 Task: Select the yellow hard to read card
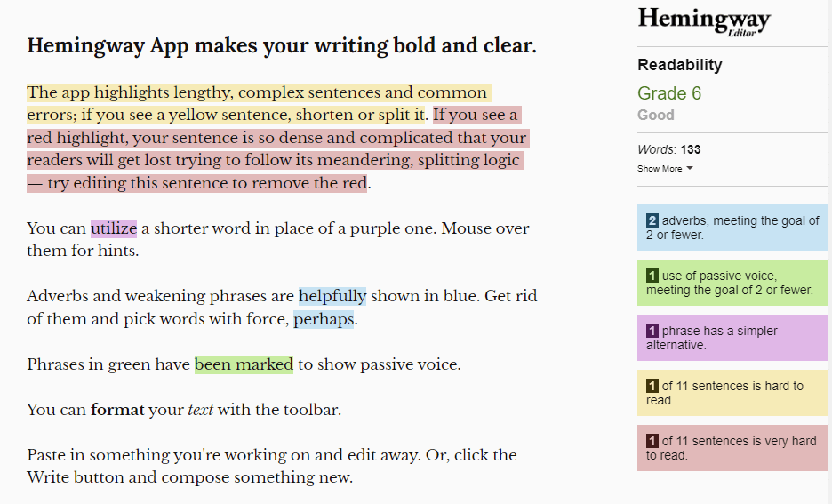(x=732, y=393)
